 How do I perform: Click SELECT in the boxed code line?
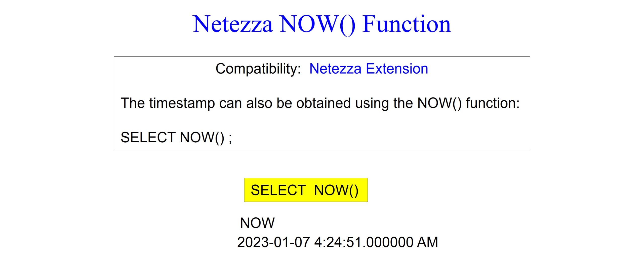click(x=148, y=138)
